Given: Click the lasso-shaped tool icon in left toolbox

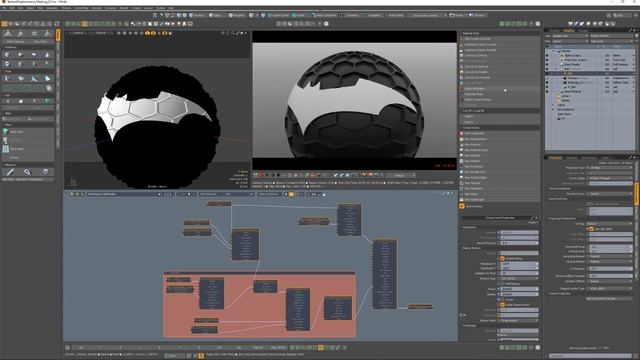Looking at the screenshot, I should coord(27,171).
